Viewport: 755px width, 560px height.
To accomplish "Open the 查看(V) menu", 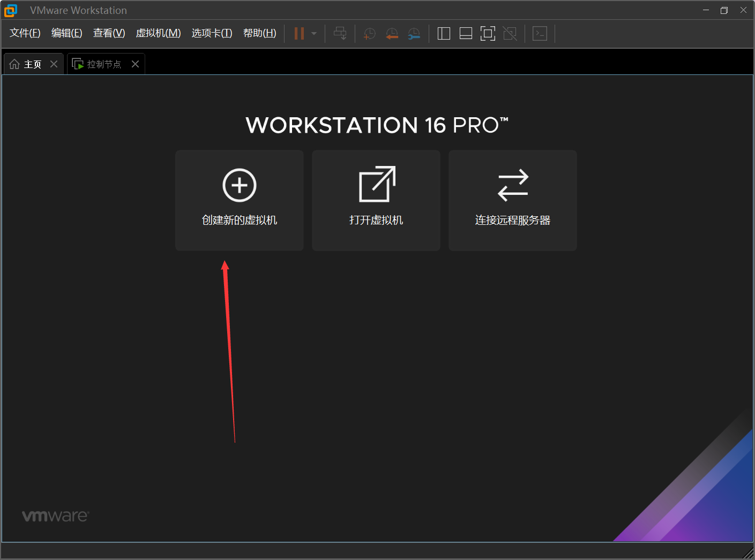I will tap(109, 33).
